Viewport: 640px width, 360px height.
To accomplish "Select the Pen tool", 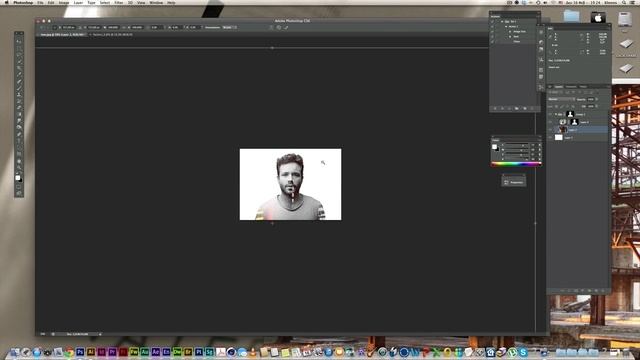I will pos(19,134).
